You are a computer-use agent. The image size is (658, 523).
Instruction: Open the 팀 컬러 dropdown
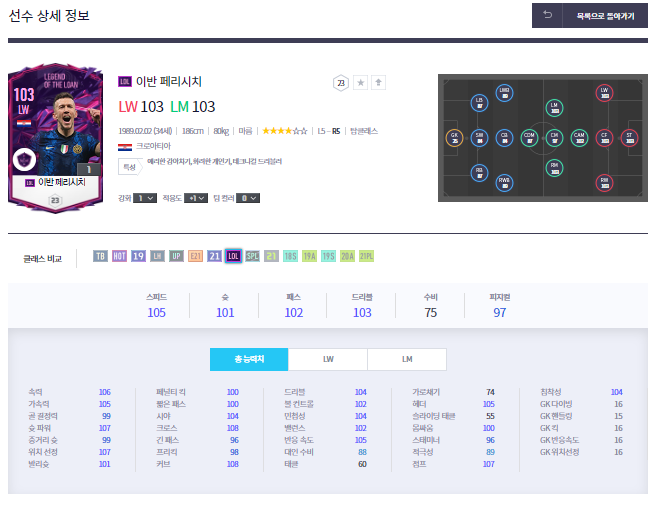click(248, 198)
